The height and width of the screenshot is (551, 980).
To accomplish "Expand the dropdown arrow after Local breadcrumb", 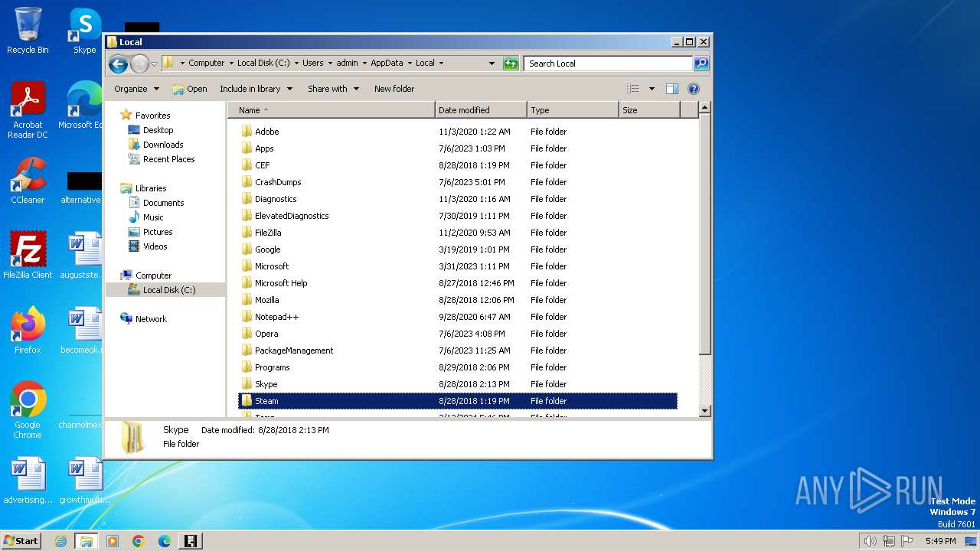I will (x=441, y=64).
